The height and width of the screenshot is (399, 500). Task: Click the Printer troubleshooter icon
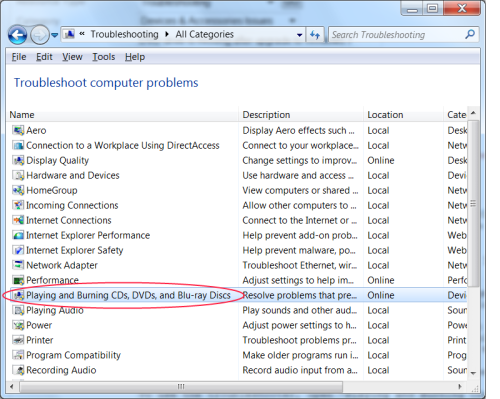18,340
